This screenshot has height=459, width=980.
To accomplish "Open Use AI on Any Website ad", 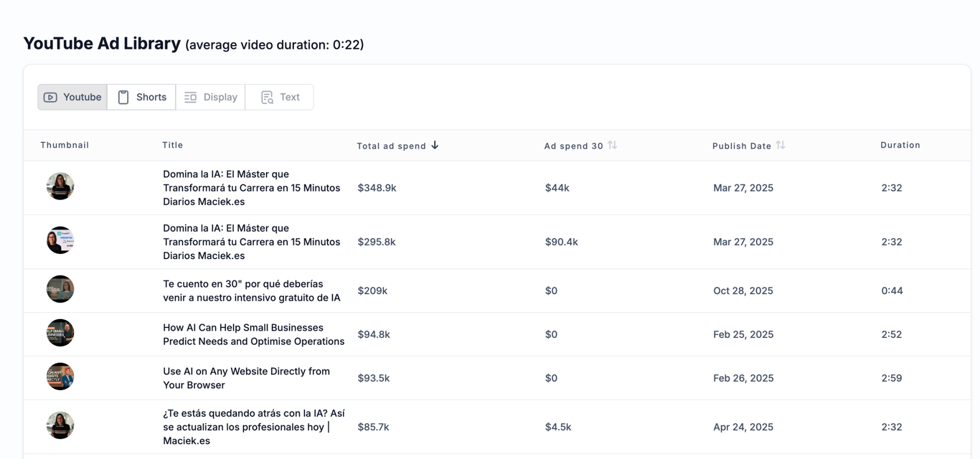I will coord(246,378).
